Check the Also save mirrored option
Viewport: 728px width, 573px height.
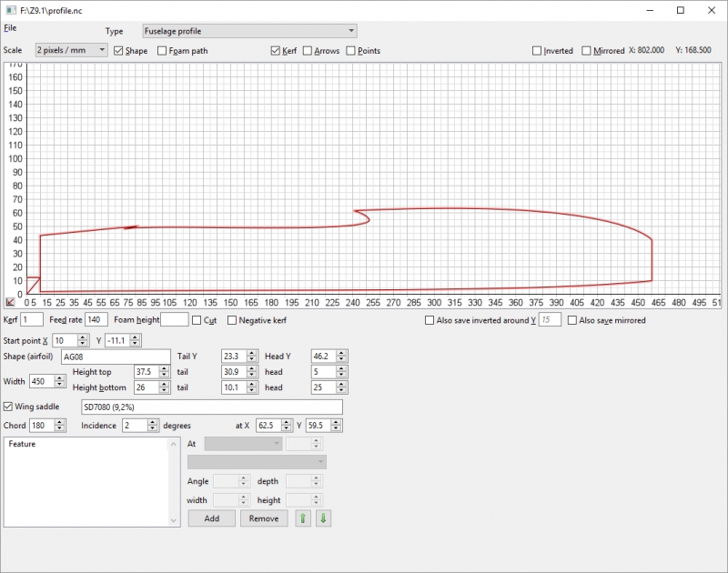click(572, 320)
